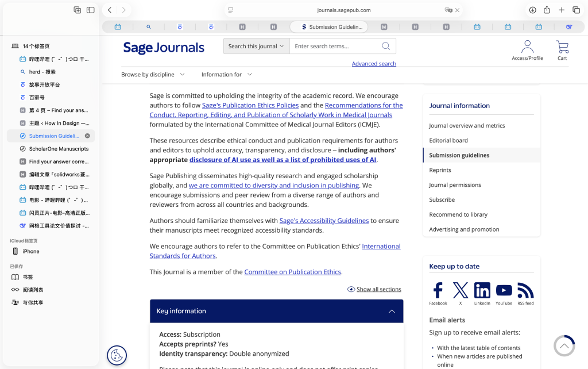Open the LinkedIn social icon
The width and height of the screenshot is (588, 369).
tap(482, 291)
